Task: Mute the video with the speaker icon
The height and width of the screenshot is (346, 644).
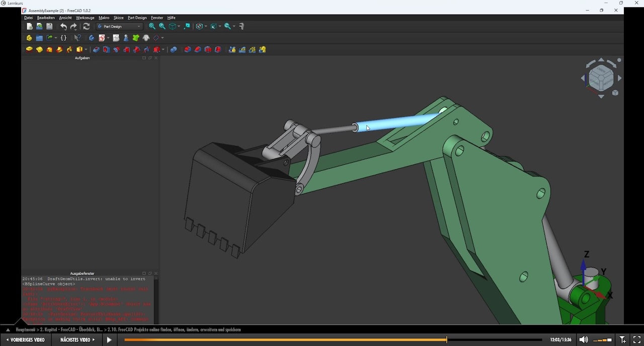Action: [583, 339]
